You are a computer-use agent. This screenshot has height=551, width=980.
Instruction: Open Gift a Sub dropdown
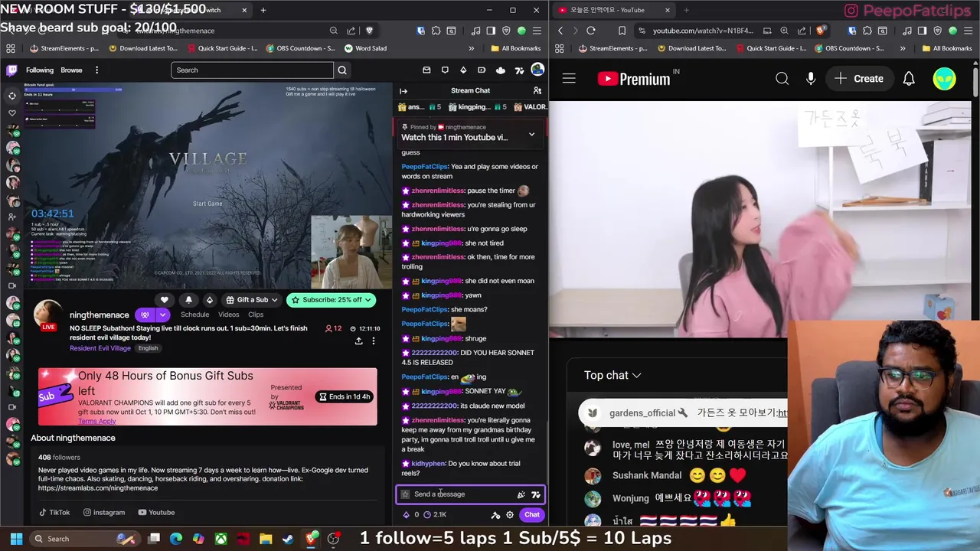[x=252, y=300]
